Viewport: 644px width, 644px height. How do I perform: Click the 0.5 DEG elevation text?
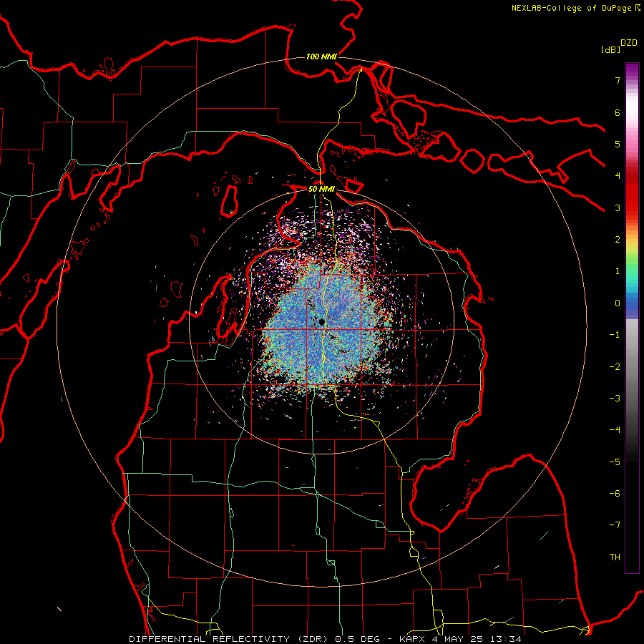coord(360,639)
